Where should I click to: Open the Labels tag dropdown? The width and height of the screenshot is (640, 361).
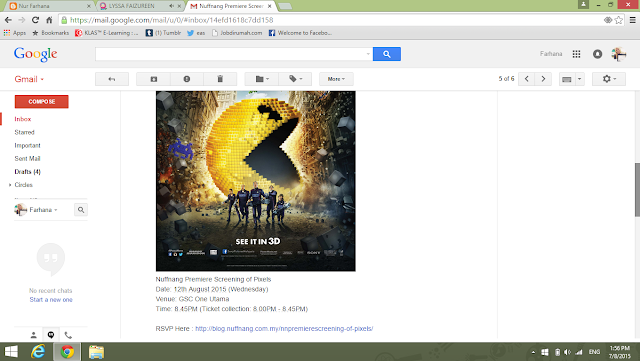(295, 79)
